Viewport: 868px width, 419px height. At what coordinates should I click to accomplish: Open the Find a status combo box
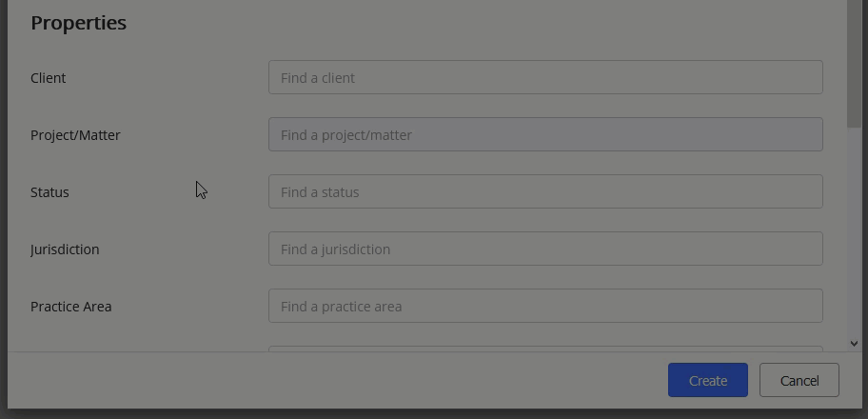pyautogui.click(x=545, y=192)
